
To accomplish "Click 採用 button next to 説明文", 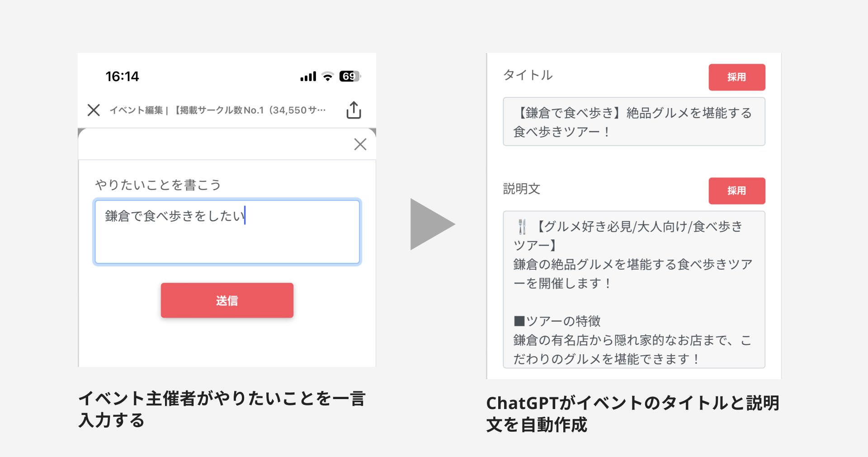I will coord(736,191).
